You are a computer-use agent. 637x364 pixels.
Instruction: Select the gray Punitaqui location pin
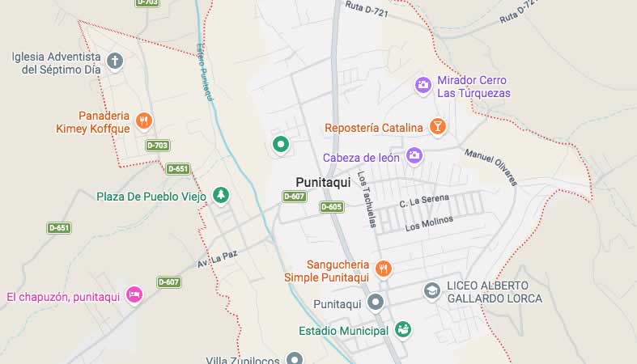[376, 303]
